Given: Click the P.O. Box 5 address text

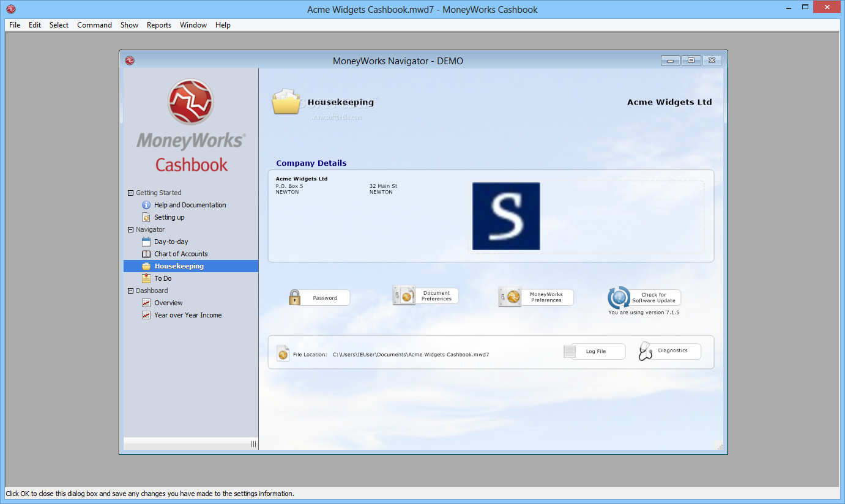Looking at the screenshot, I should coord(289,186).
